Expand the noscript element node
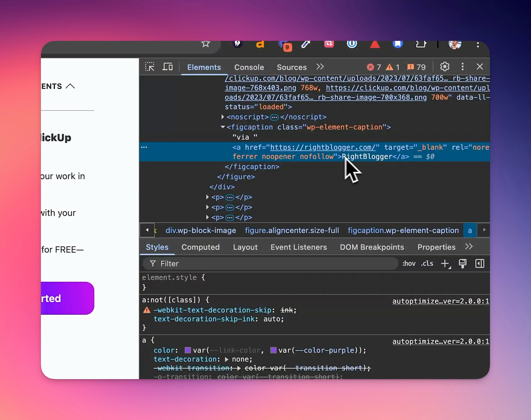531x420 pixels. [x=222, y=117]
